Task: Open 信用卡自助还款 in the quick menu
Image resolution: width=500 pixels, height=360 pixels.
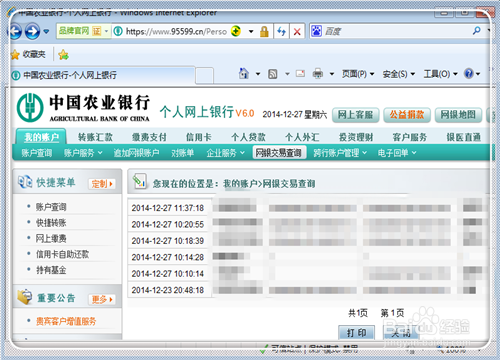Action: [62, 254]
